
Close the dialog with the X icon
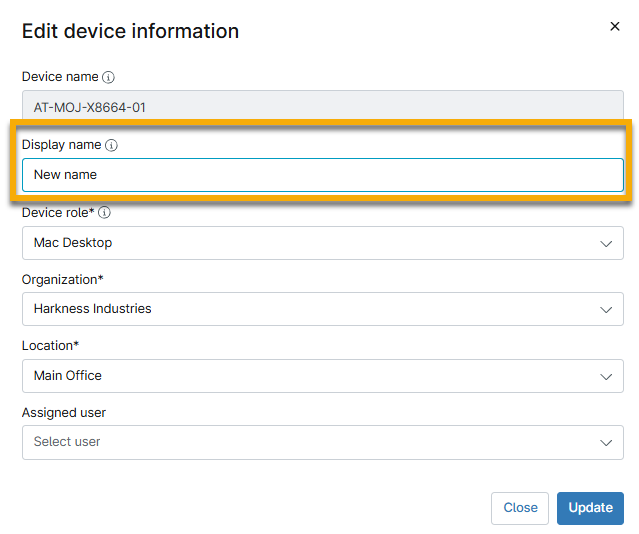tap(615, 27)
